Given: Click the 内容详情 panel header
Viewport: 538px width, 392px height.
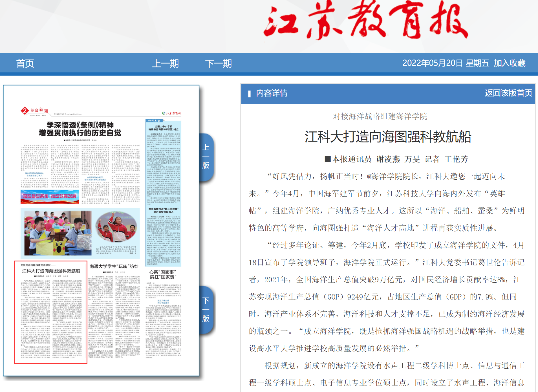Looking at the screenshot, I should coord(272,93).
